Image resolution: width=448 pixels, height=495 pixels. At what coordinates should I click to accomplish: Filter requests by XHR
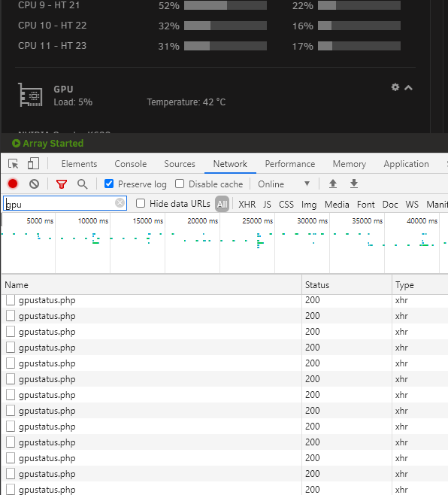click(x=247, y=205)
